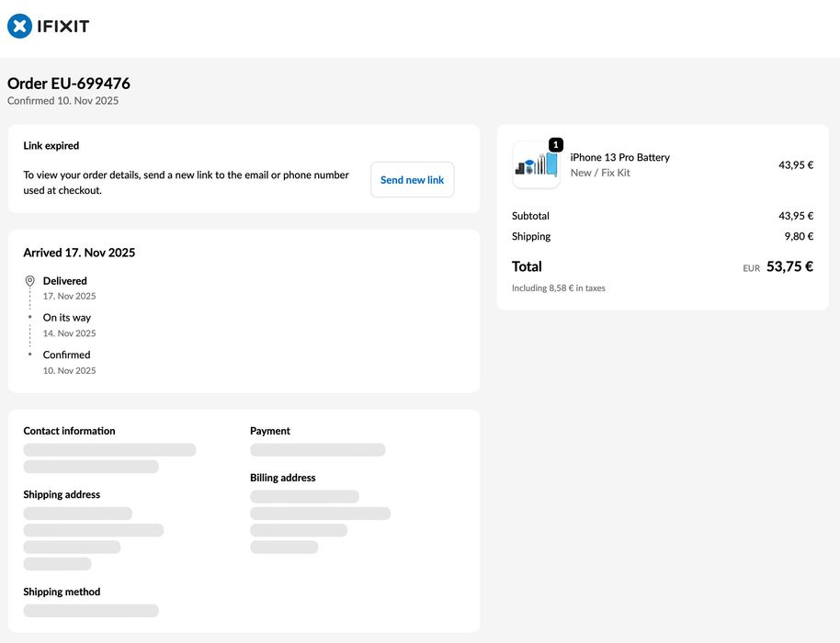Click the New / Fix Kit variant text
840x643 pixels.
(x=600, y=173)
